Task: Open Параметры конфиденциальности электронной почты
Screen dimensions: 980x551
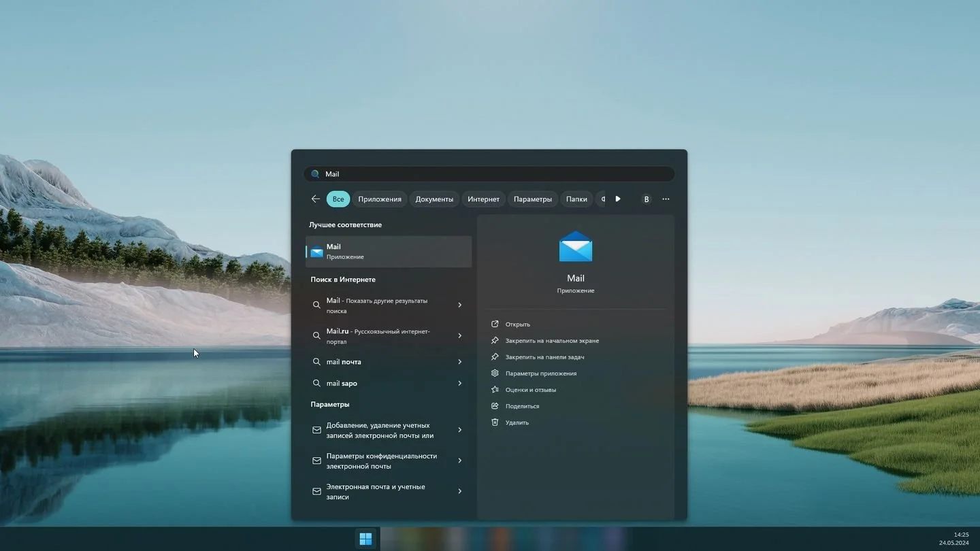Action: tap(389, 461)
